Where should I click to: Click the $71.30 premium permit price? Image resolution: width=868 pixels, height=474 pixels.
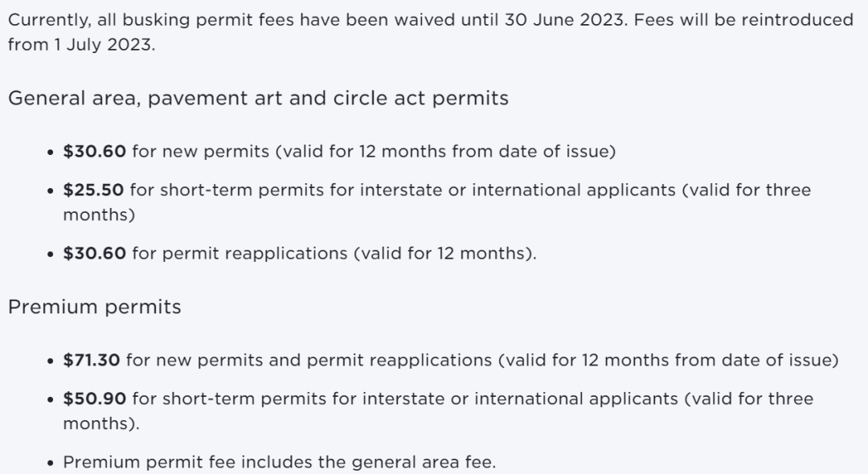(x=92, y=360)
